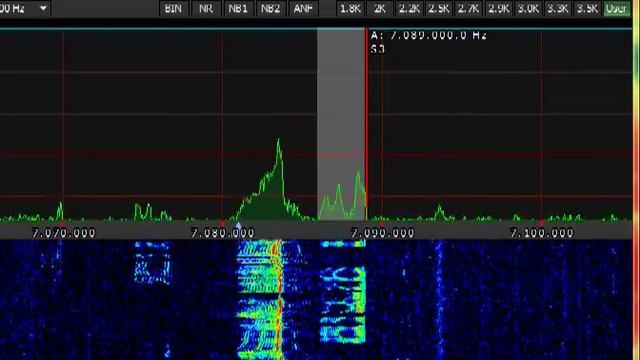Enable NR noise reduction
640x360 pixels.
pos(206,9)
